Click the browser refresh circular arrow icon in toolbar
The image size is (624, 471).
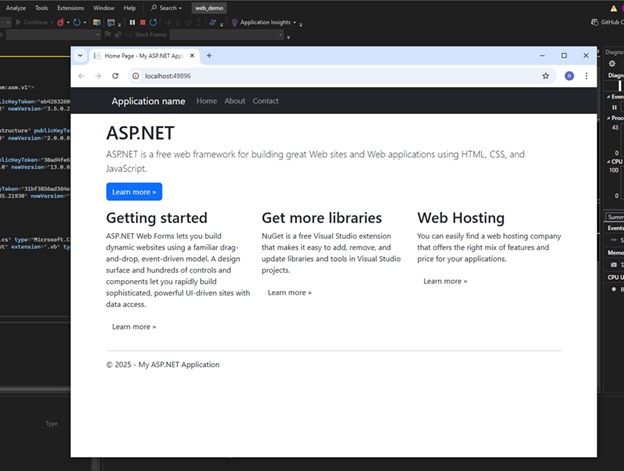pyautogui.click(x=77, y=22)
